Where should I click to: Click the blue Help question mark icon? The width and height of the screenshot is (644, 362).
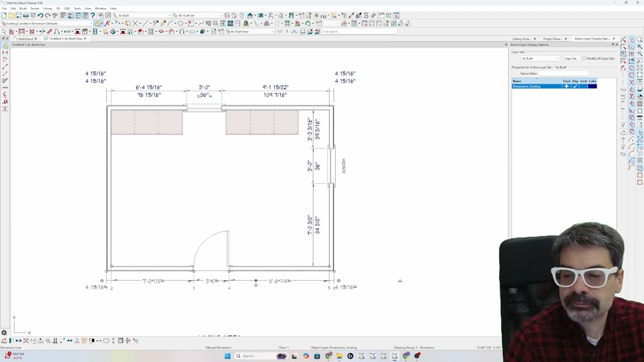pyautogui.click(x=93, y=15)
